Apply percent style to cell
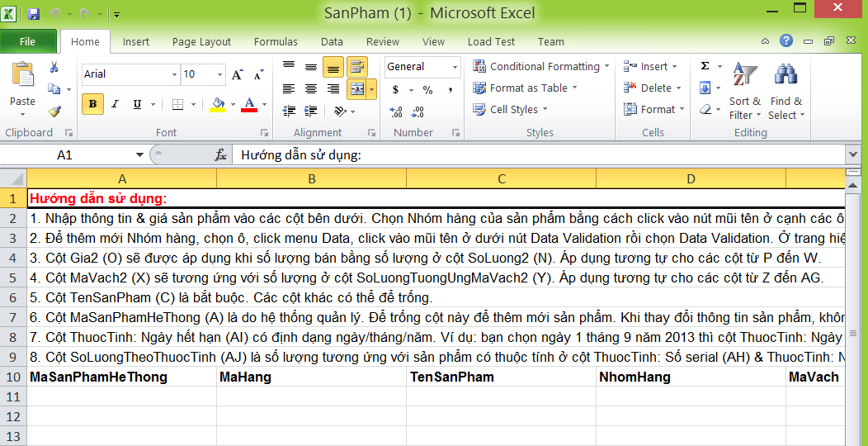 (427, 89)
